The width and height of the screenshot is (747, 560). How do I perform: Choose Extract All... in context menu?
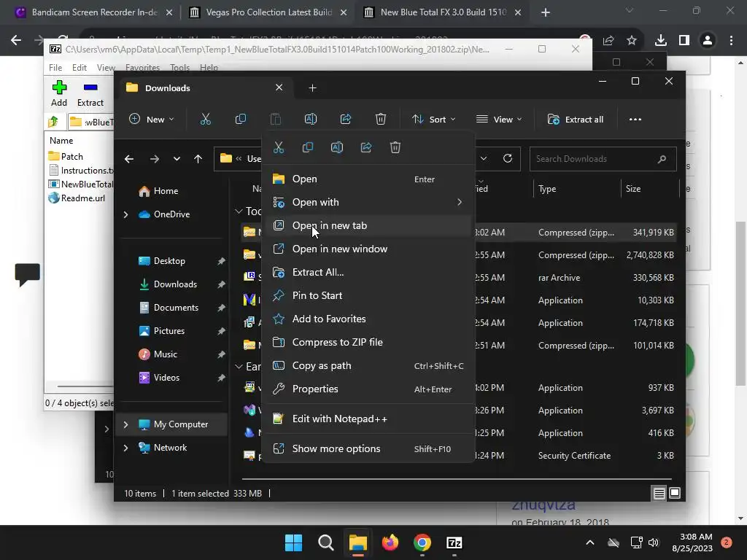[x=368, y=273]
